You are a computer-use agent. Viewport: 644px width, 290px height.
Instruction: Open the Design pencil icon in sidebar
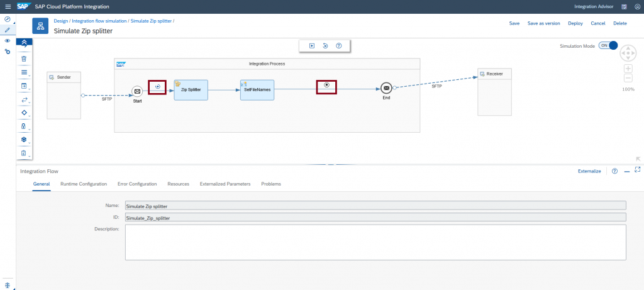[x=8, y=30]
